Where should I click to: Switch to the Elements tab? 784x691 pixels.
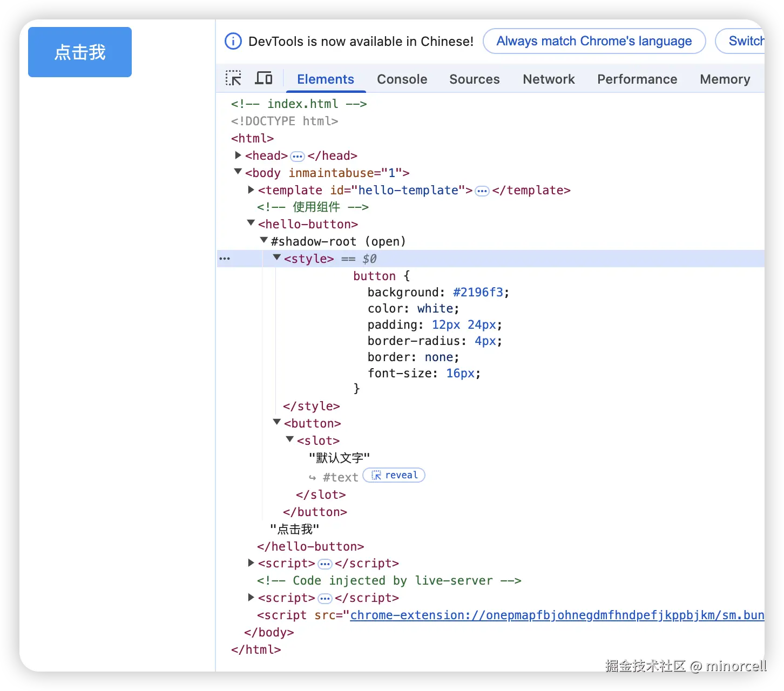click(x=326, y=79)
